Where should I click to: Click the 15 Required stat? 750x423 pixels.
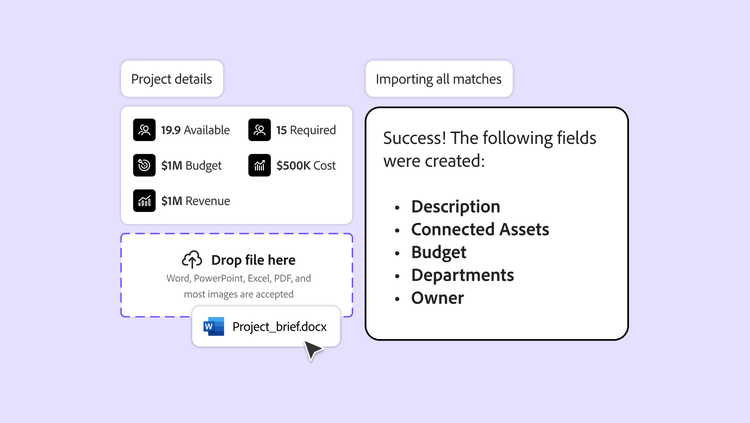click(x=306, y=130)
